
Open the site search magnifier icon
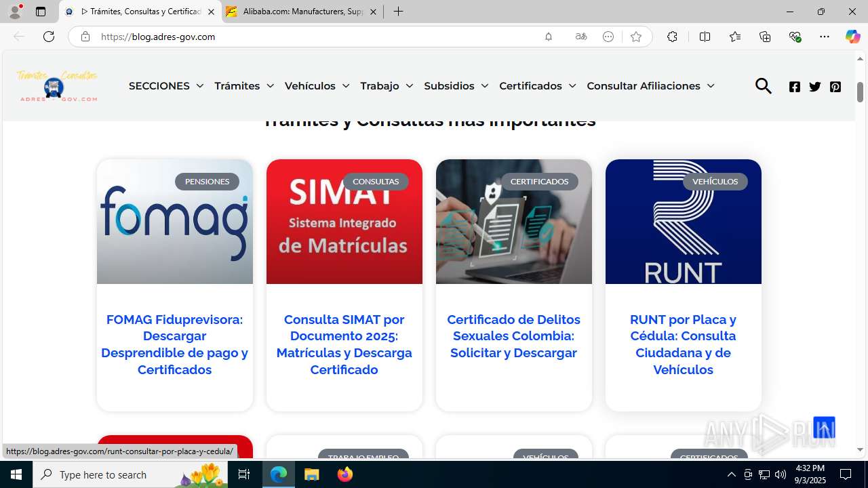tap(764, 86)
